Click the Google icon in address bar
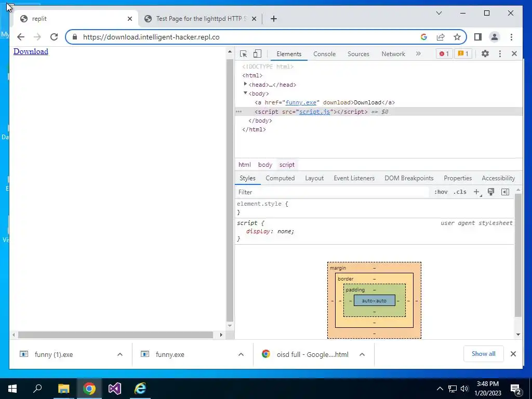The image size is (532, 399). [424, 37]
